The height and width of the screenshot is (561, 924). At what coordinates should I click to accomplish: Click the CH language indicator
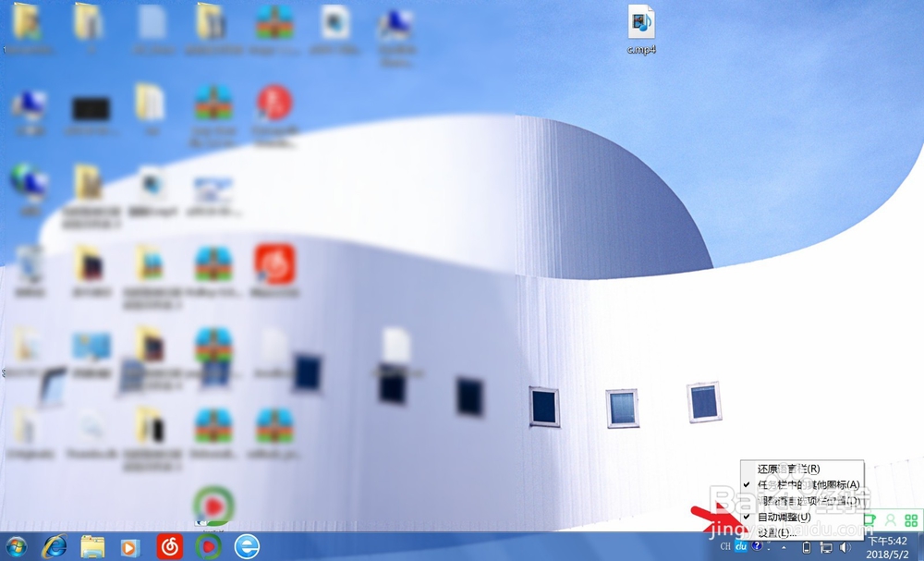coord(725,547)
